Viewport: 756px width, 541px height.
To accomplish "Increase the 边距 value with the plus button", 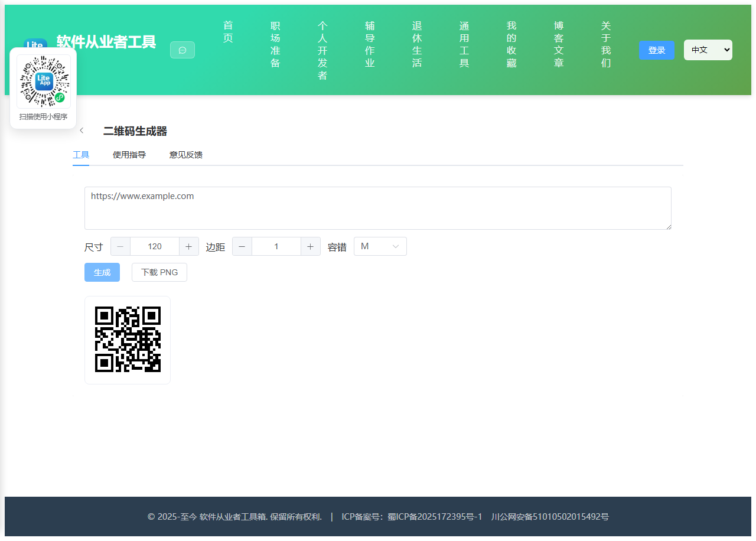I will (311, 246).
